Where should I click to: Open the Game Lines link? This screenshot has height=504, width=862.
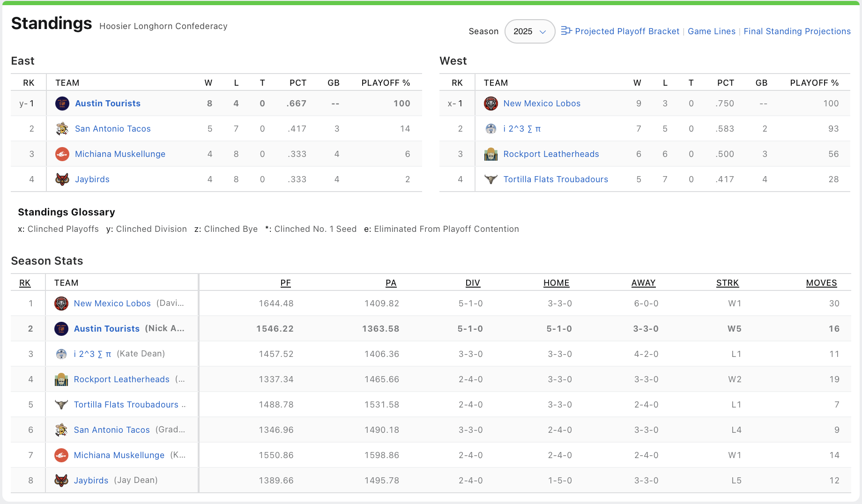(x=711, y=31)
